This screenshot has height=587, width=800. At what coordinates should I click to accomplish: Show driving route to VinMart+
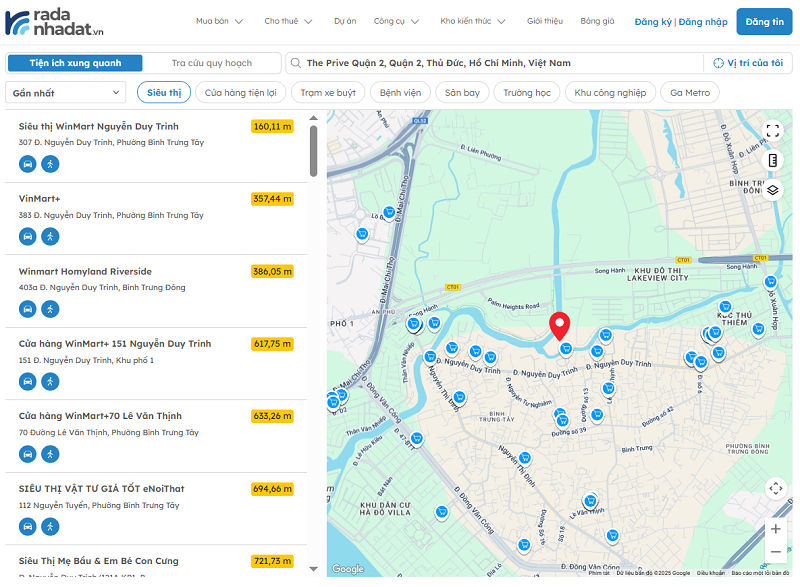click(28, 237)
